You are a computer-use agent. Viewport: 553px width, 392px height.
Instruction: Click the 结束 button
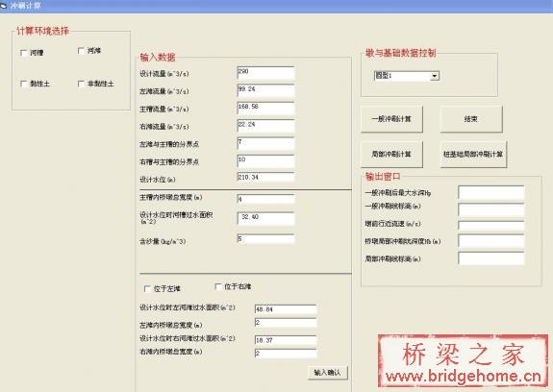pyautogui.click(x=471, y=119)
